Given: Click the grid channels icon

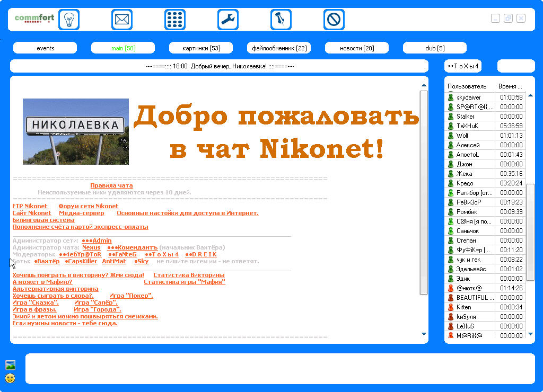Looking at the screenshot, I should (x=175, y=20).
